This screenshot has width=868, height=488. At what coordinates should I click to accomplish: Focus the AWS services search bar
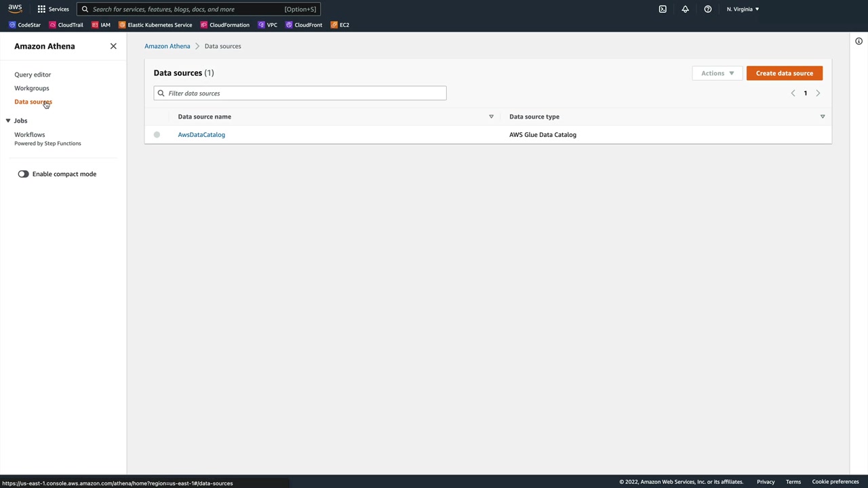point(199,9)
